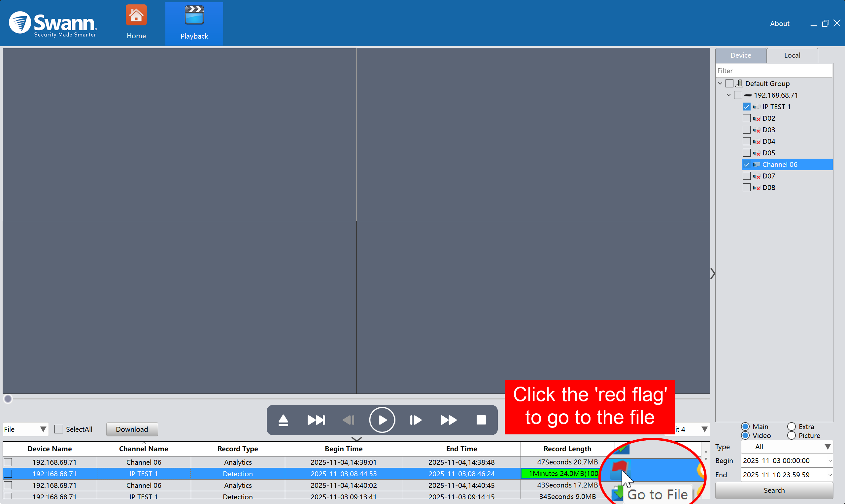Click the step backward icon
The width and height of the screenshot is (845, 504).
click(x=349, y=421)
